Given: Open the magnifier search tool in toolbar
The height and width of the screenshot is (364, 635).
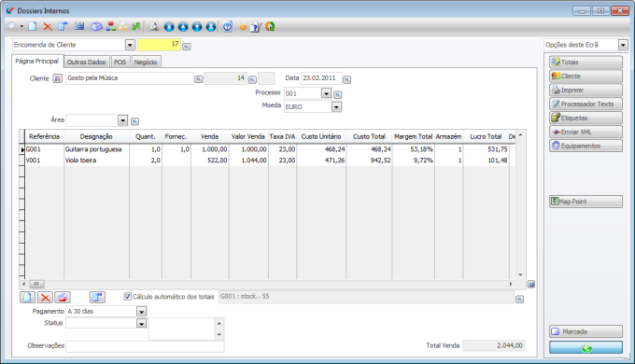Looking at the screenshot, I should tap(12, 26).
